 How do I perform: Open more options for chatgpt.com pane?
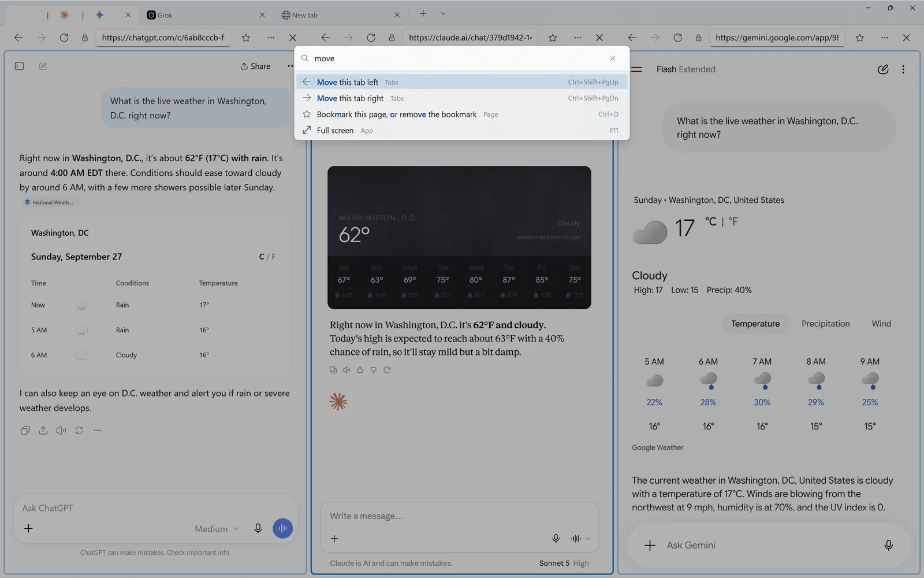pyautogui.click(x=271, y=38)
